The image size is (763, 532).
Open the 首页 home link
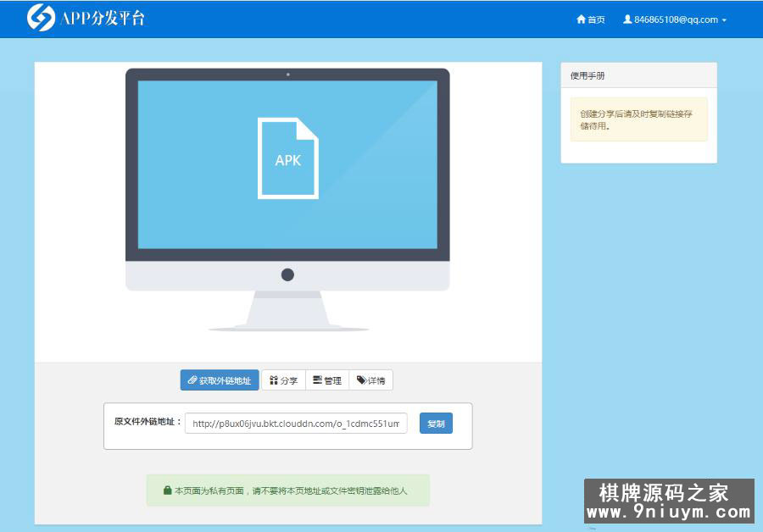pos(590,19)
